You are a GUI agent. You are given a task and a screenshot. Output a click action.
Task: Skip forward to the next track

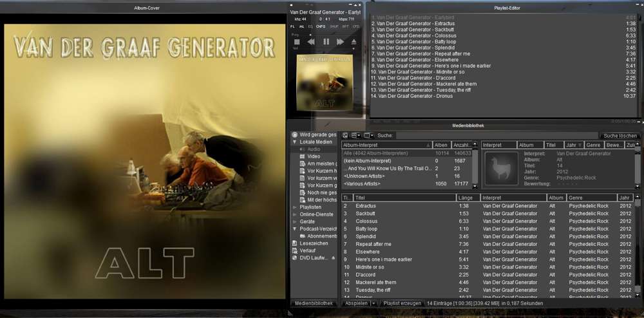(340, 42)
